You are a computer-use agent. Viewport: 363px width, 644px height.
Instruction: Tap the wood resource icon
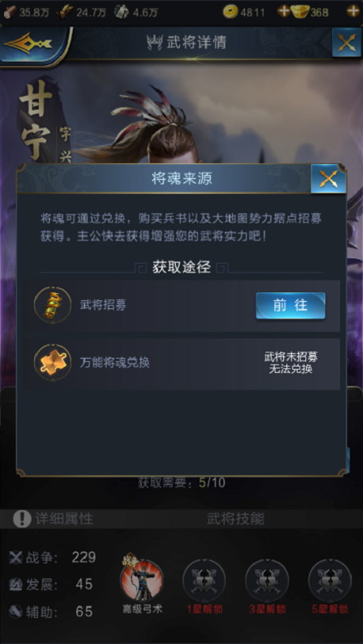coord(10,12)
